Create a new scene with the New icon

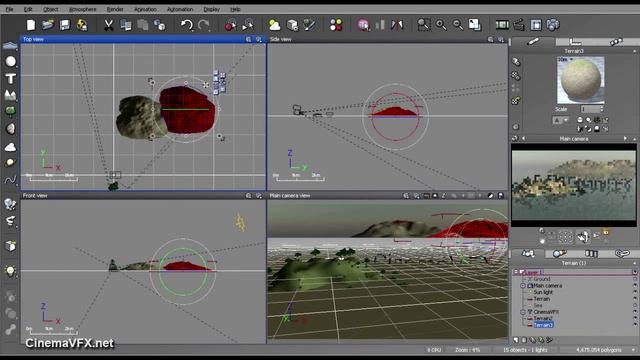click(x=31, y=25)
